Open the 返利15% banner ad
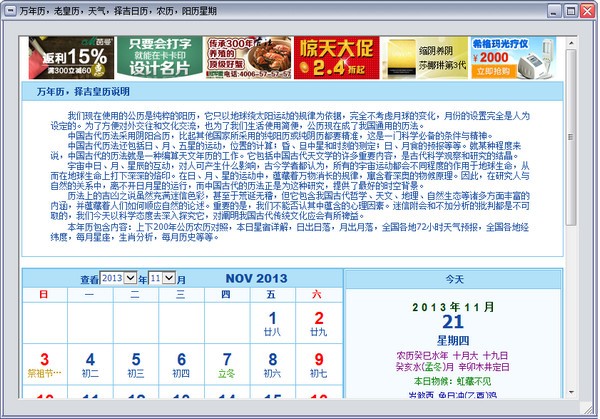 (71, 58)
